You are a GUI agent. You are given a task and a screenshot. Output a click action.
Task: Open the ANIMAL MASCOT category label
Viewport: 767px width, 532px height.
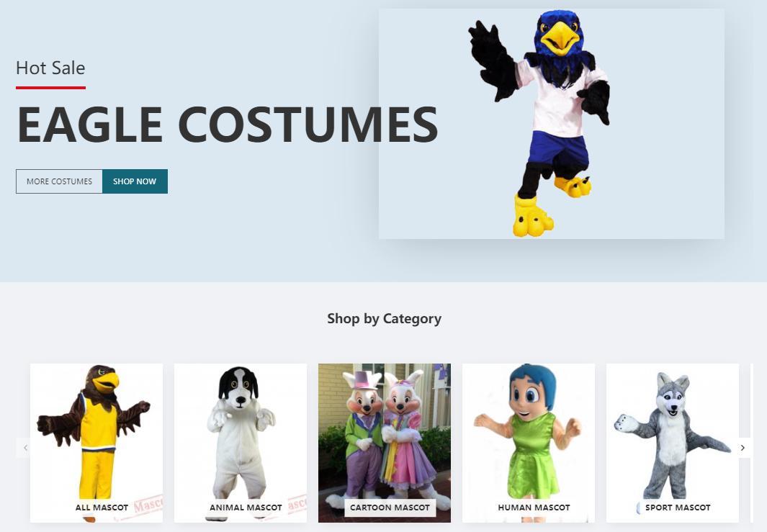[246, 508]
